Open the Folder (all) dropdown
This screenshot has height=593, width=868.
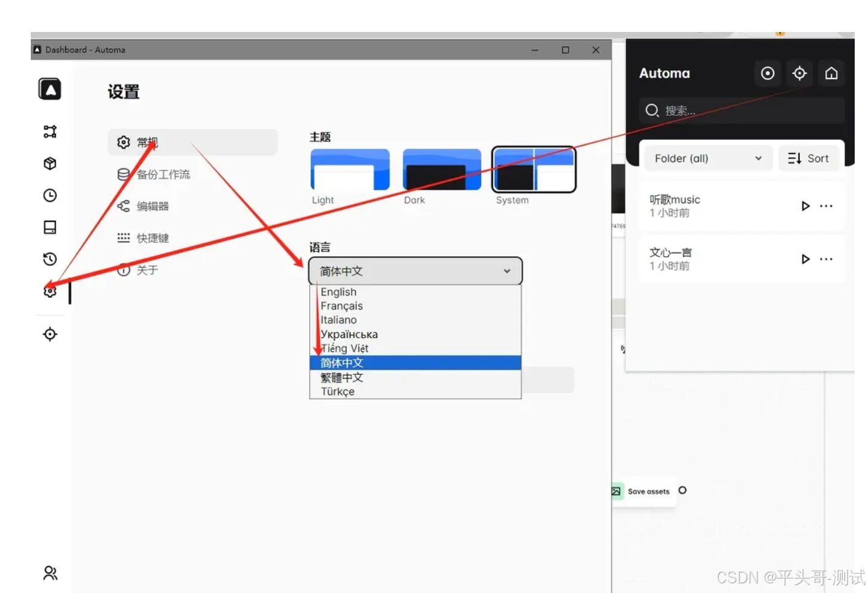click(708, 158)
